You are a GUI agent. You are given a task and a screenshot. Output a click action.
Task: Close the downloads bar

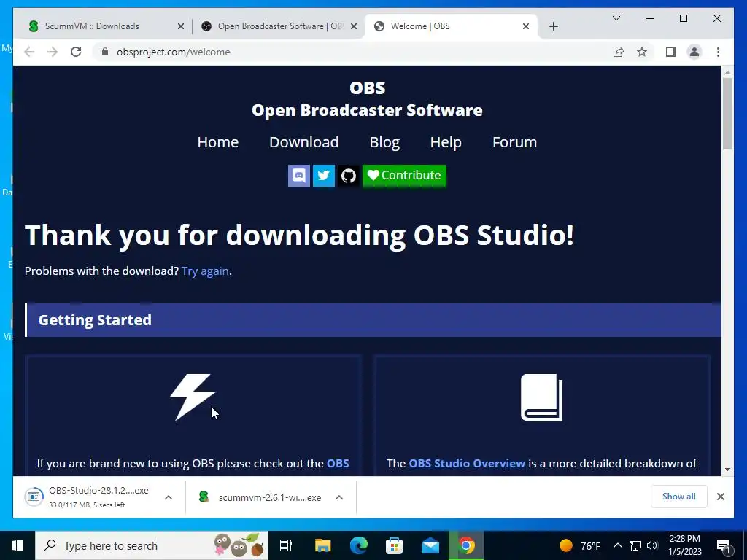(x=720, y=497)
